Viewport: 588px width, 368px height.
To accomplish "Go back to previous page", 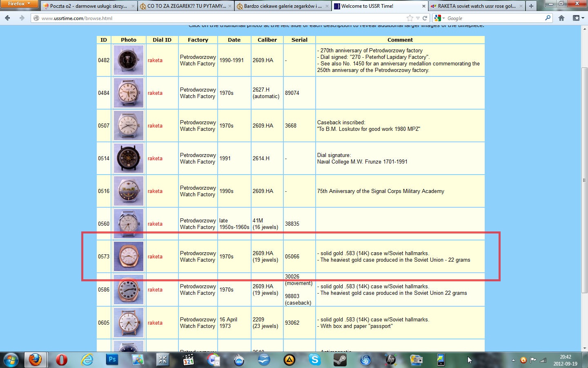I will [8, 18].
